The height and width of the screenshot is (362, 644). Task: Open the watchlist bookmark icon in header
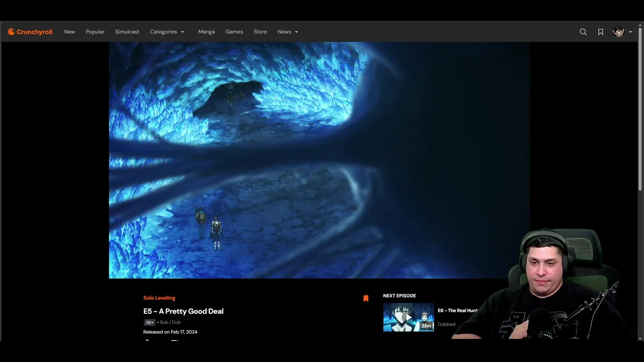[x=601, y=32]
